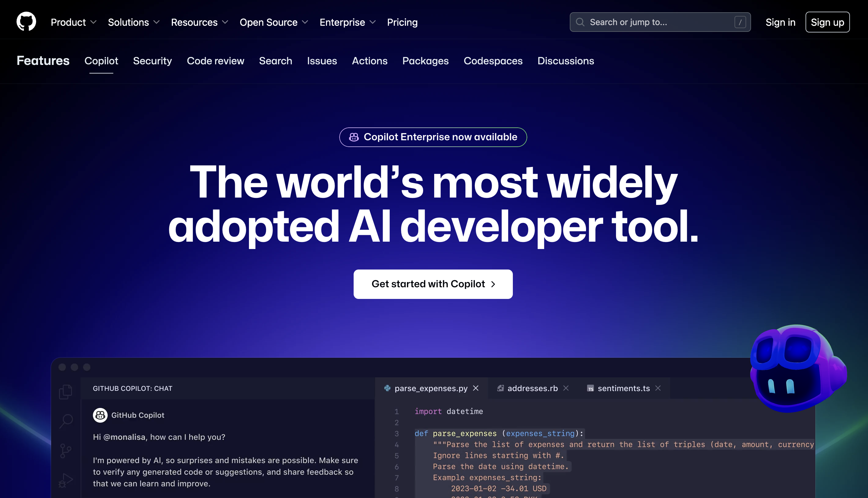
Task: Click the Sign up button
Action: (827, 22)
